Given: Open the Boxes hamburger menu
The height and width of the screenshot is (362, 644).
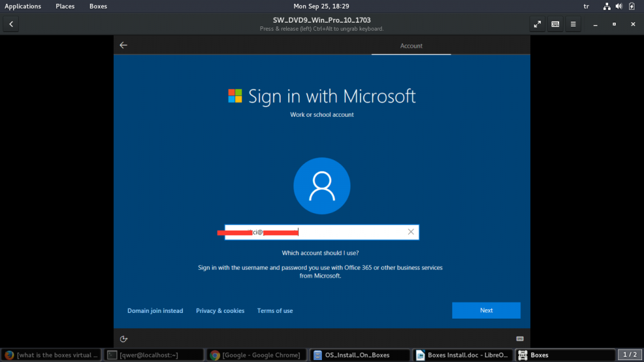Looking at the screenshot, I should tap(573, 25).
